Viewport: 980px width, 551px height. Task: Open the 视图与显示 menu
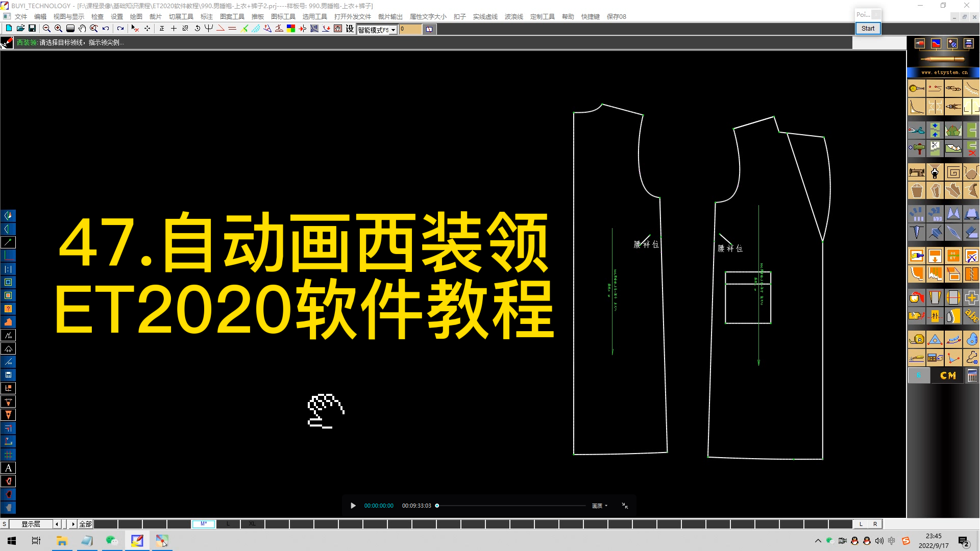tap(69, 16)
